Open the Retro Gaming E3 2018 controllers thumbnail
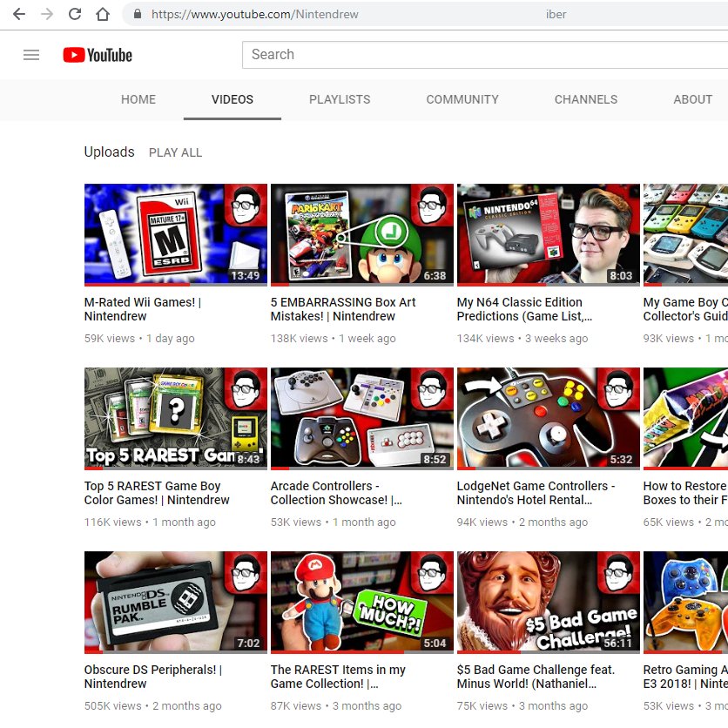This screenshot has height=728, width=728. pyautogui.click(x=685, y=603)
